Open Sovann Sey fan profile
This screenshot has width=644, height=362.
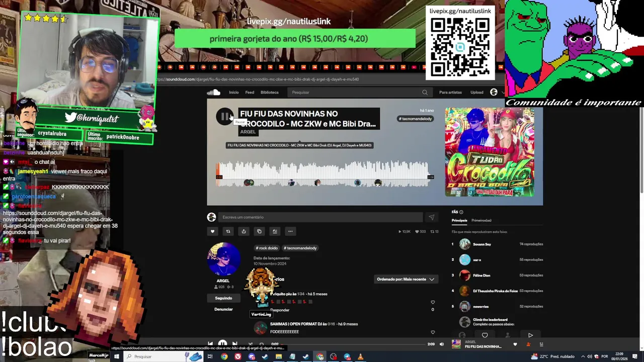pos(482,244)
